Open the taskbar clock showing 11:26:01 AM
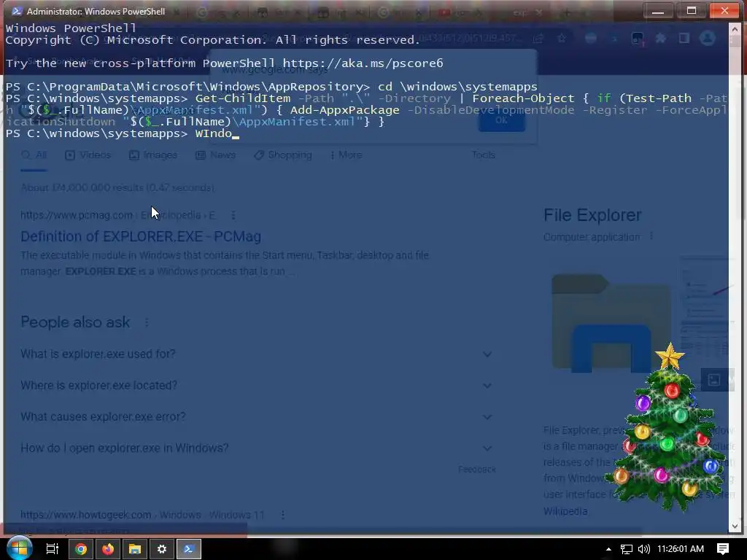 coord(681,549)
